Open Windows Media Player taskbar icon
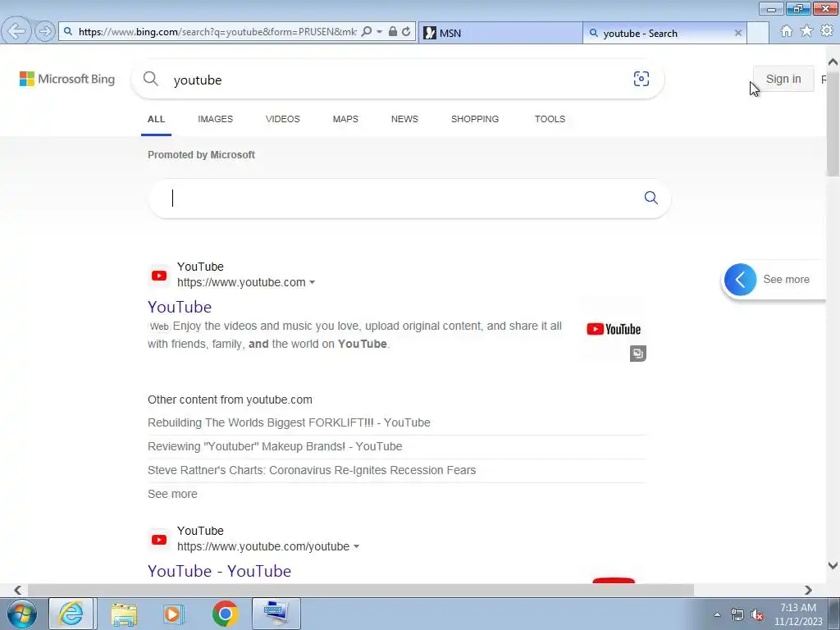The height and width of the screenshot is (630, 840). pos(173,614)
